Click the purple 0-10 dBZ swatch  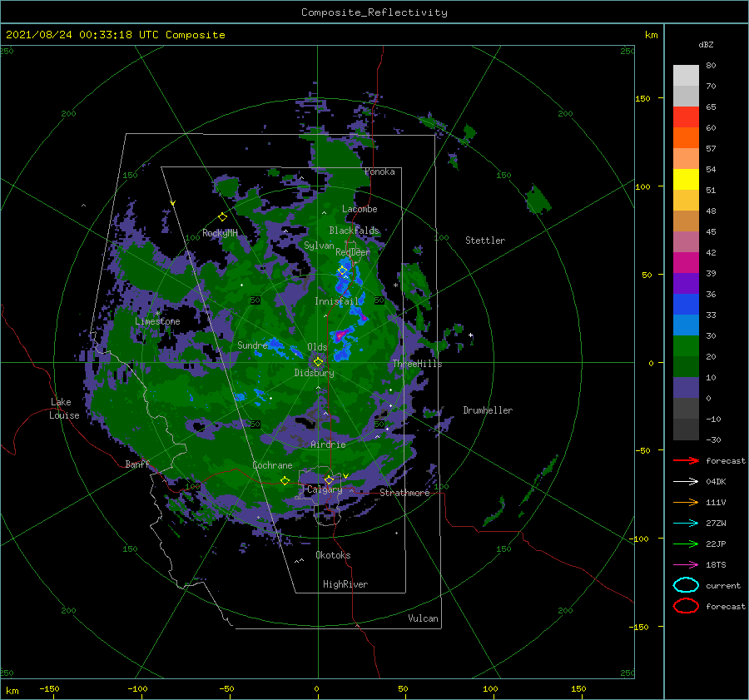pos(686,388)
